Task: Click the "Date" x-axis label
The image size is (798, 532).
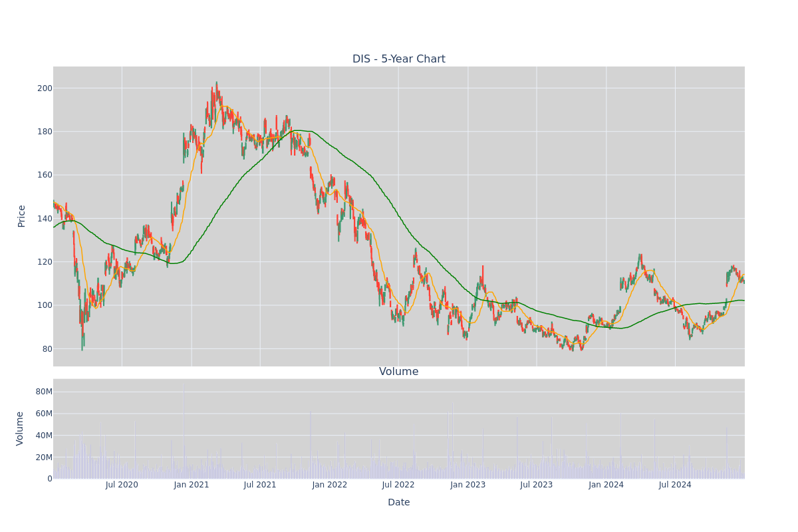Action: (399, 503)
